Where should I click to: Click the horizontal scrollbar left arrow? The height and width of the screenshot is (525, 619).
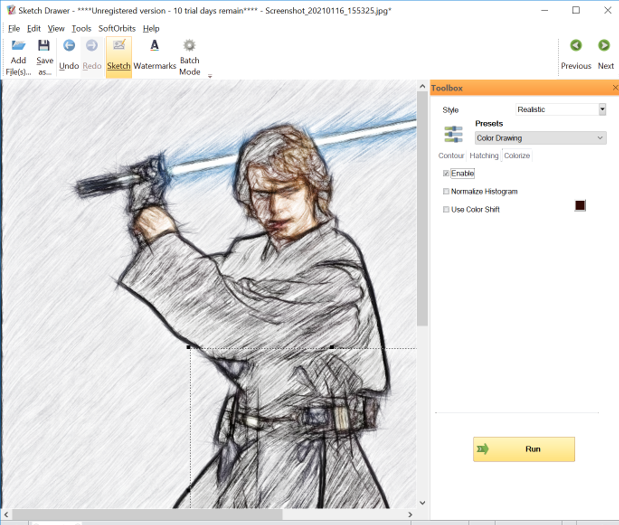6,515
